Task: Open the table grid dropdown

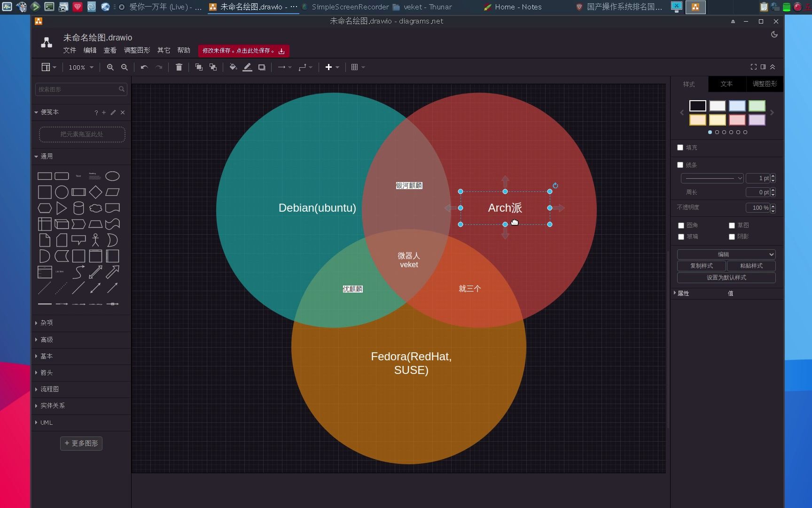Action: (358, 67)
